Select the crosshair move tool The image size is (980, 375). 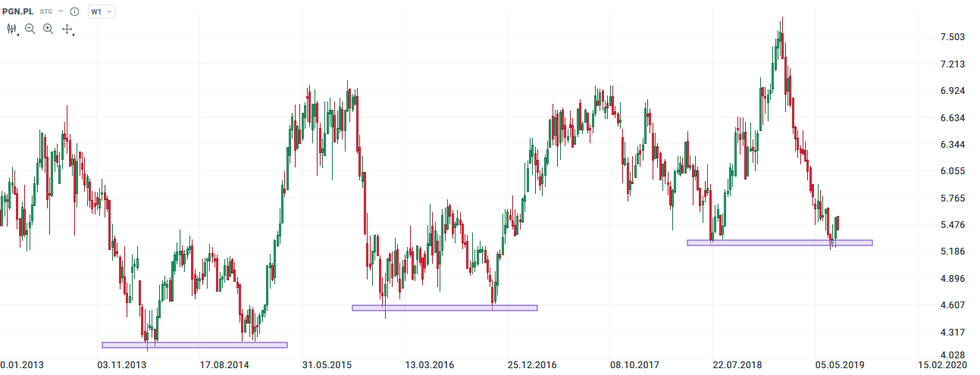pyautogui.click(x=67, y=29)
